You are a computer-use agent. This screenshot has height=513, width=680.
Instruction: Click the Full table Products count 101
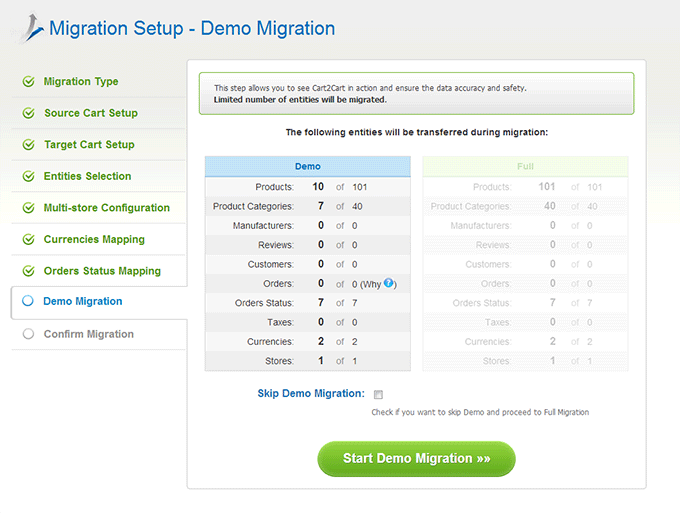point(547,187)
